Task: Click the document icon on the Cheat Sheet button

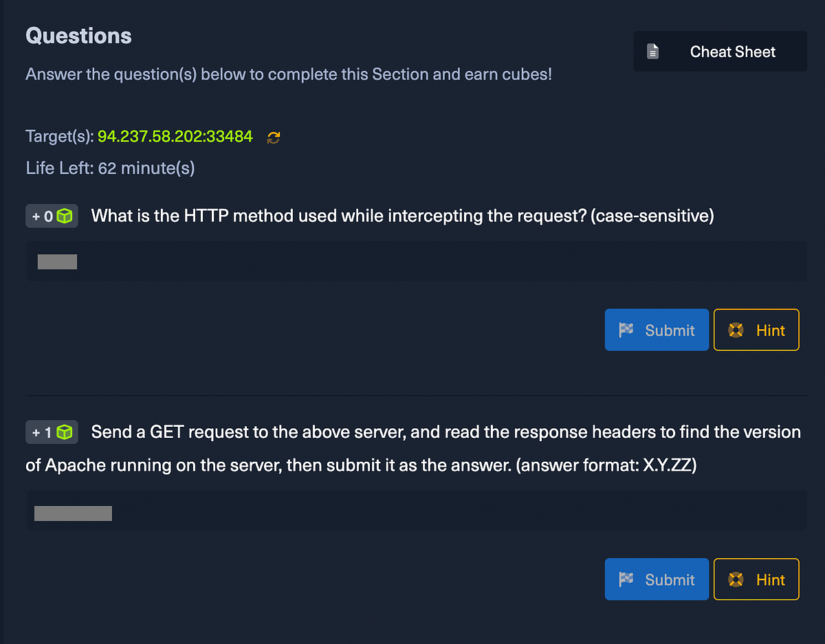Action: tap(652, 51)
